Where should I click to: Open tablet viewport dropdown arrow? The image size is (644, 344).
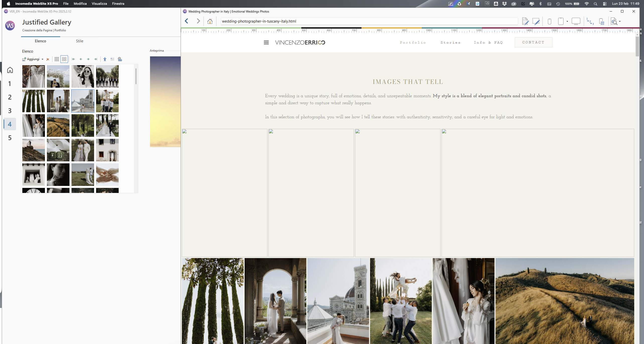[x=567, y=22]
